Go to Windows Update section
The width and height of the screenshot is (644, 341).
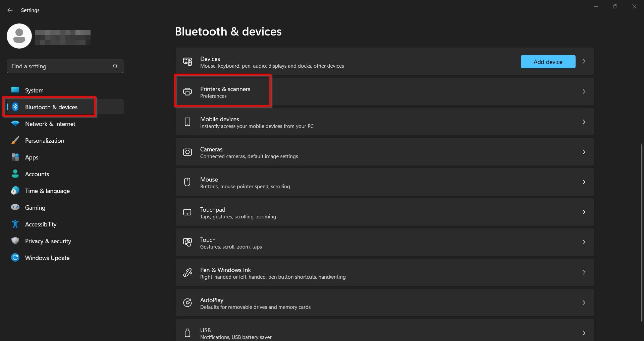tap(47, 258)
